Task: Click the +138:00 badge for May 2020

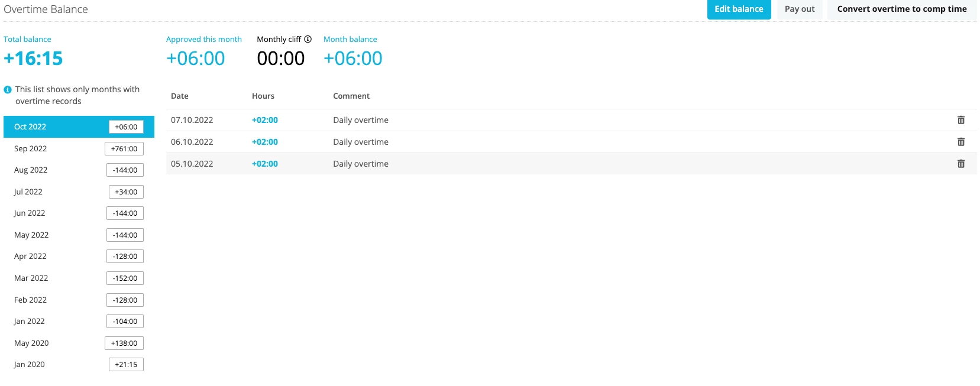Action: point(124,343)
